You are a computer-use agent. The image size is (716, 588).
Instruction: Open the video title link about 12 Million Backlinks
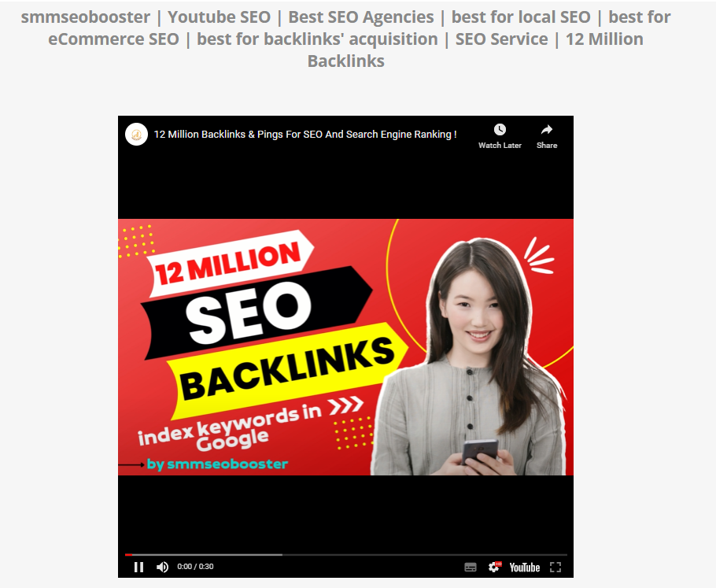pos(305,134)
